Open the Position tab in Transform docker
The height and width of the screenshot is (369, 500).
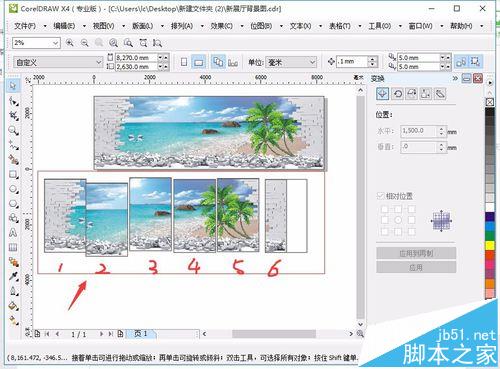point(382,94)
